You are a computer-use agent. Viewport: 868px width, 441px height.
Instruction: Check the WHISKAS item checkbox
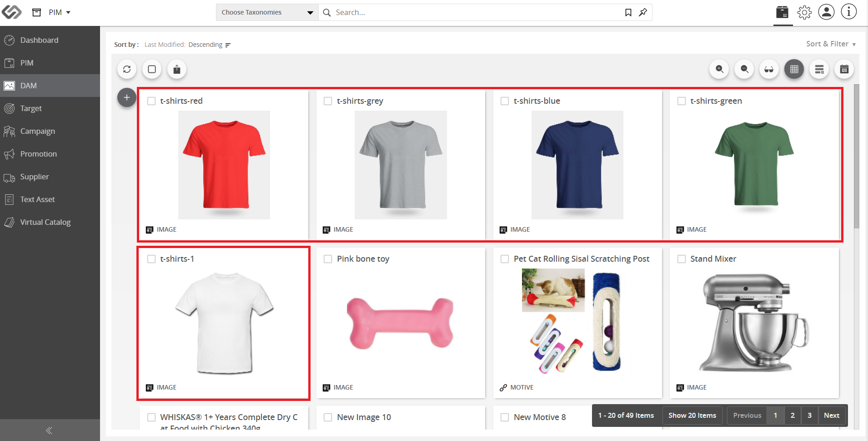(151, 417)
